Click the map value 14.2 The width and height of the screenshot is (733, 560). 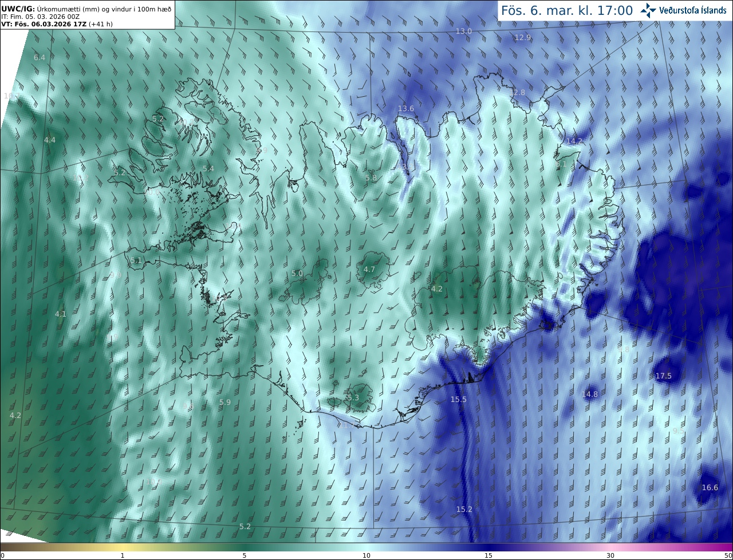(574, 141)
